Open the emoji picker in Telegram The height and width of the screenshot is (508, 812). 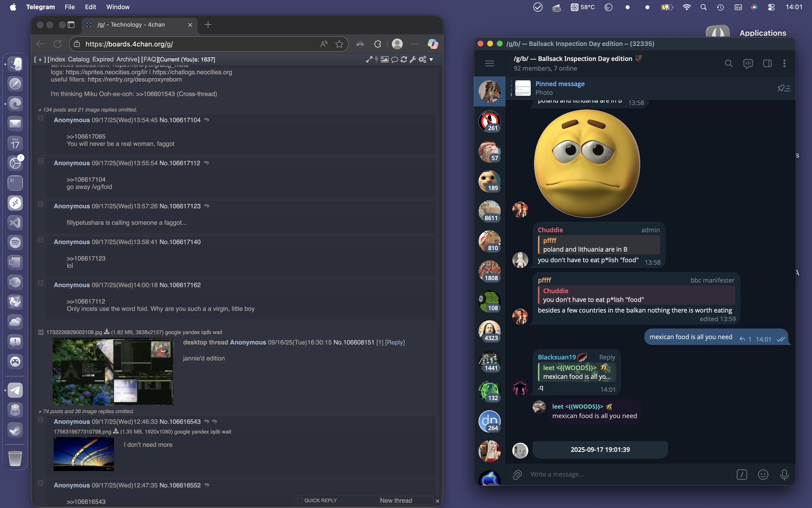tap(763, 474)
